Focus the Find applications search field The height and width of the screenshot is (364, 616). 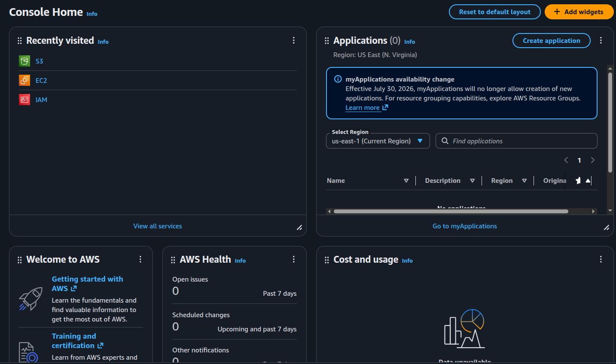coord(516,141)
